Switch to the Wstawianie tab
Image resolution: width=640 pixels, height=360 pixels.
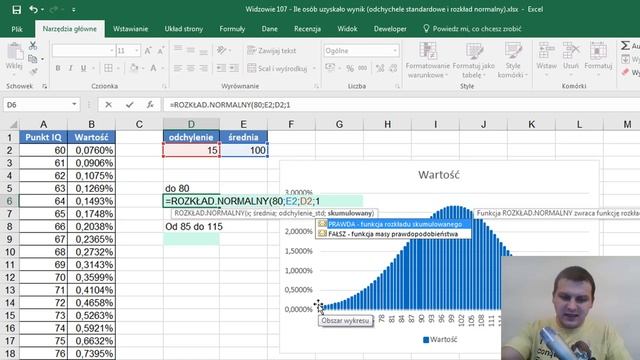131,29
